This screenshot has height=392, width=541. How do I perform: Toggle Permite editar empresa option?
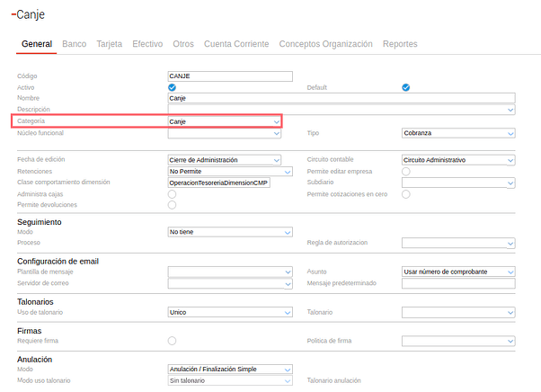tap(405, 171)
